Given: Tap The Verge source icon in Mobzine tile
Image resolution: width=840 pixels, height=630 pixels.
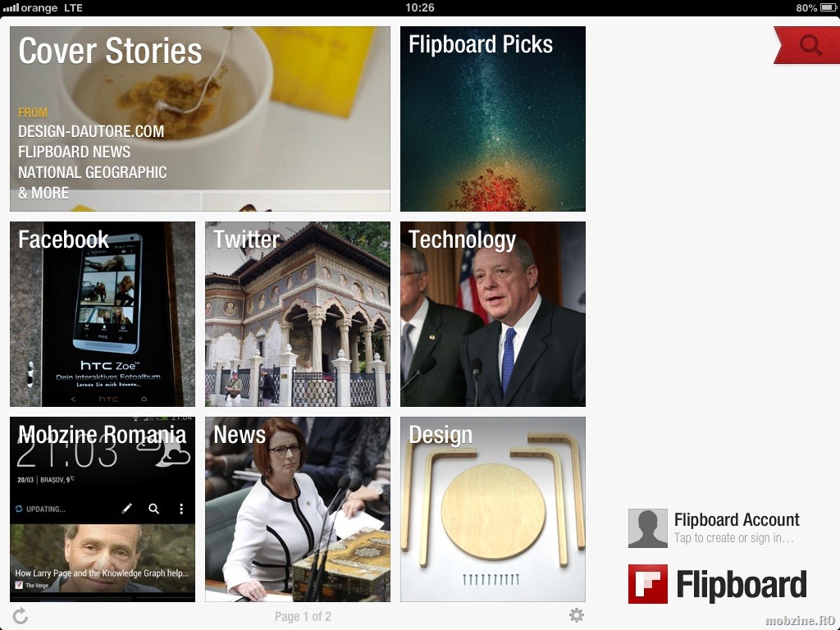Looking at the screenshot, I should [19, 585].
